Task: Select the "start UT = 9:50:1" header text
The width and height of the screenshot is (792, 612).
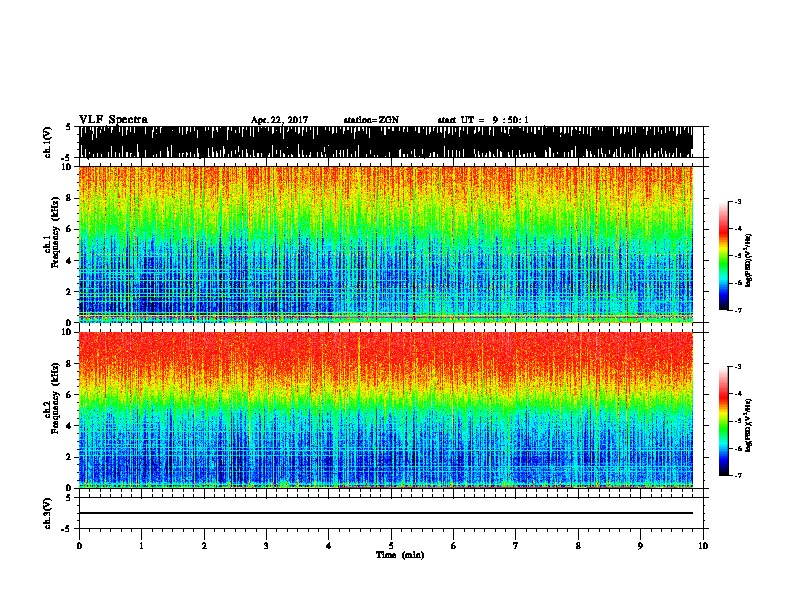Action: (x=483, y=120)
